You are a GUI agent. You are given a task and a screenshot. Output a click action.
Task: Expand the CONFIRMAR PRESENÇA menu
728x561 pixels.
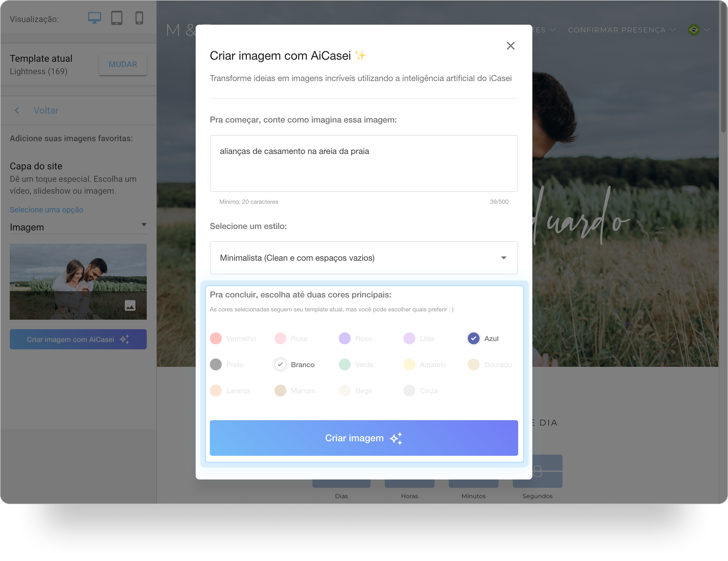673,30
